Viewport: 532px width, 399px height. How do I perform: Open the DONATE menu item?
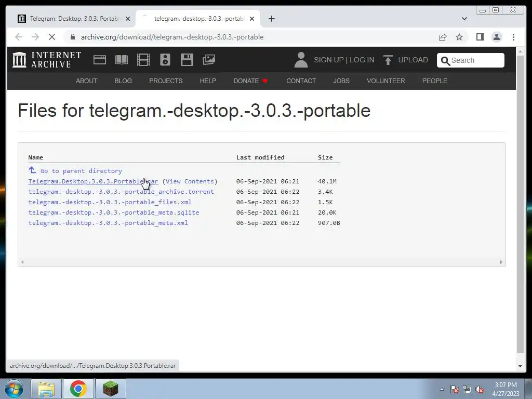250,81
